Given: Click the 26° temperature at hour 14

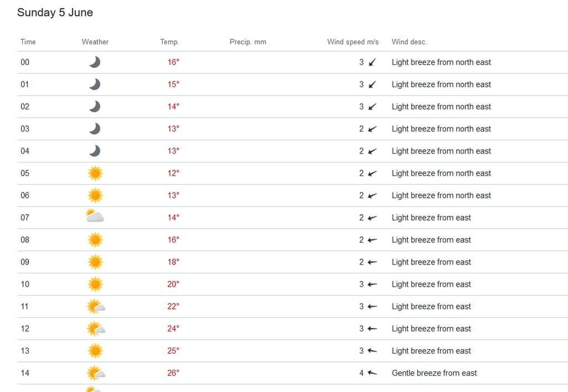Looking at the screenshot, I should tap(173, 373).
